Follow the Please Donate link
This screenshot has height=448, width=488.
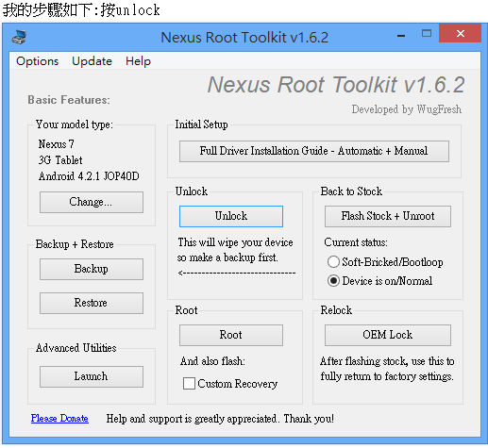pos(59,419)
